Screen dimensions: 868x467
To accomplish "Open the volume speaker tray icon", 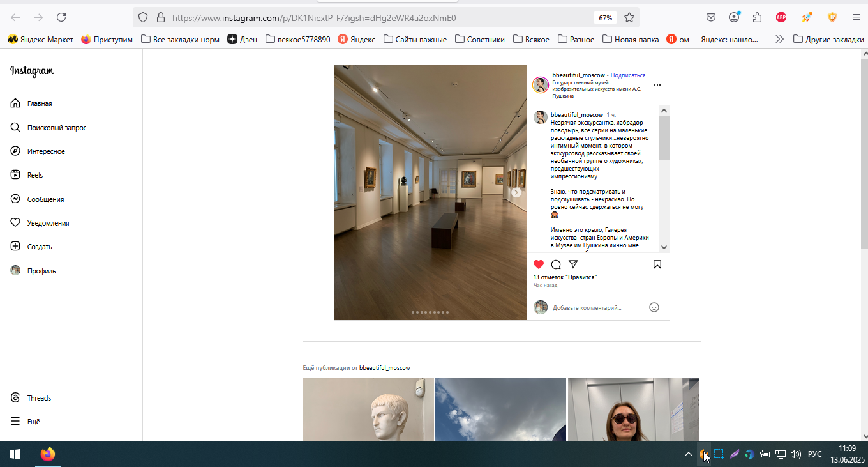I will pyautogui.click(x=795, y=454).
